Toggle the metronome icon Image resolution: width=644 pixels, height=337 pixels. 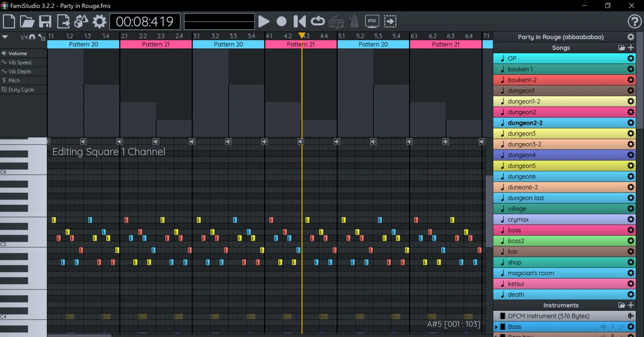354,21
